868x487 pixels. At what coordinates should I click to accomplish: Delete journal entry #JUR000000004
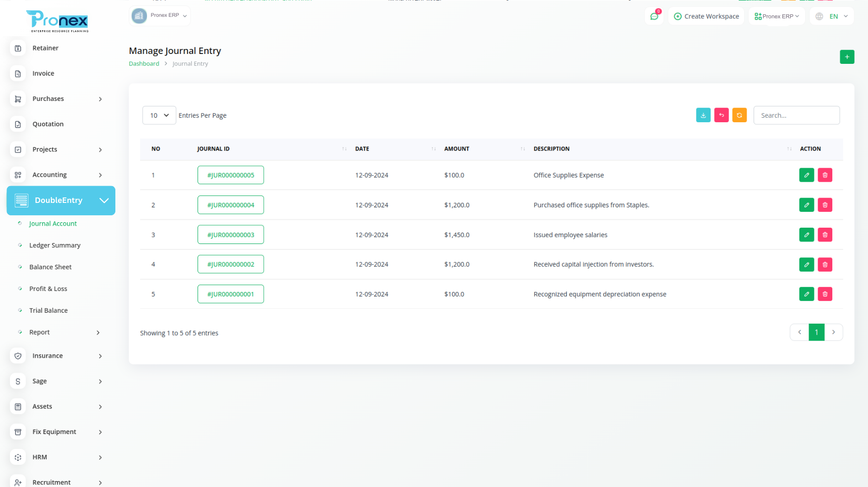(825, 205)
